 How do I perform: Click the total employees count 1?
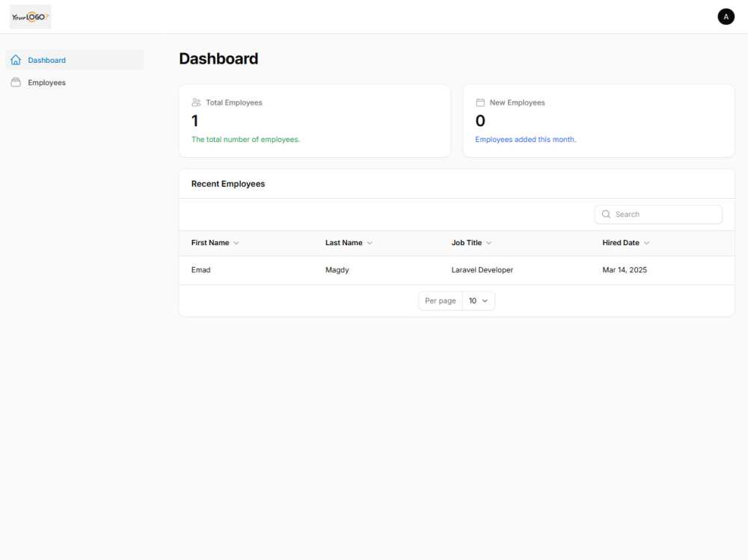click(x=194, y=121)
